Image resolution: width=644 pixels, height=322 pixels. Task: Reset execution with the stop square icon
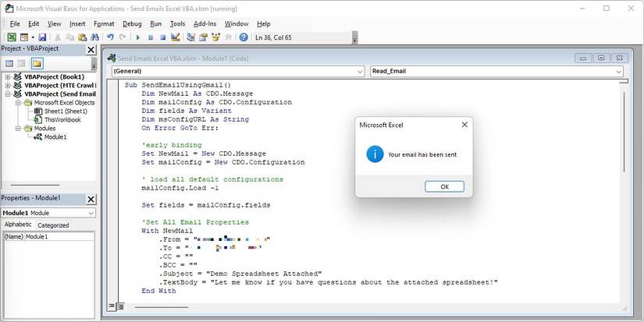[162, 37]
